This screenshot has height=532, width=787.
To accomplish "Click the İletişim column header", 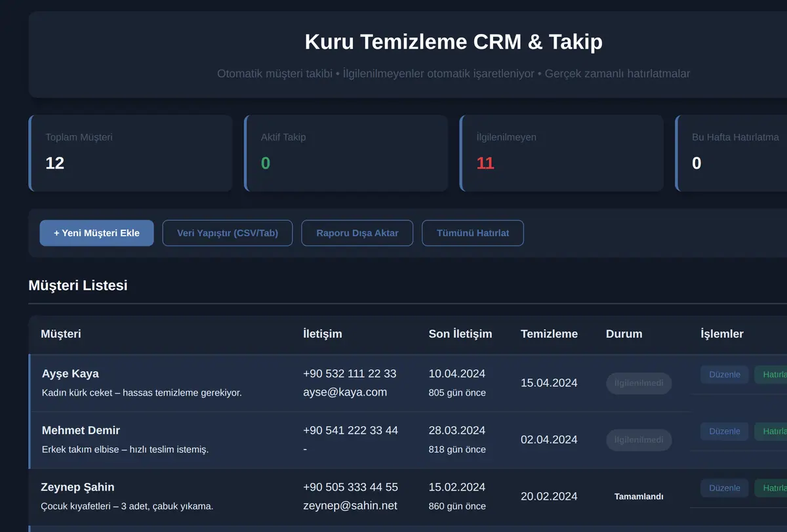I will pyautogui.click(x=323, y=334).
